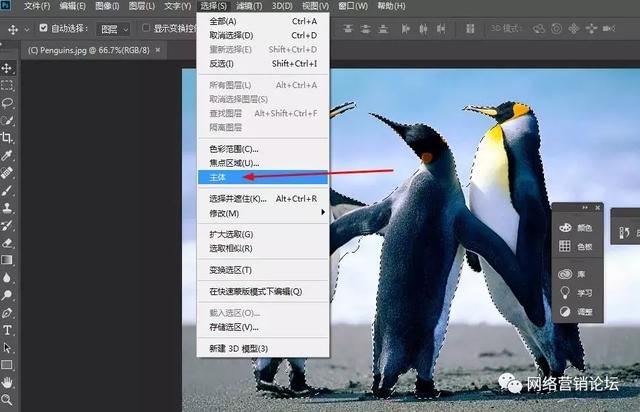The image size is (640, 412).
Task: Select the Eraser tool
Action: (7, 243)
